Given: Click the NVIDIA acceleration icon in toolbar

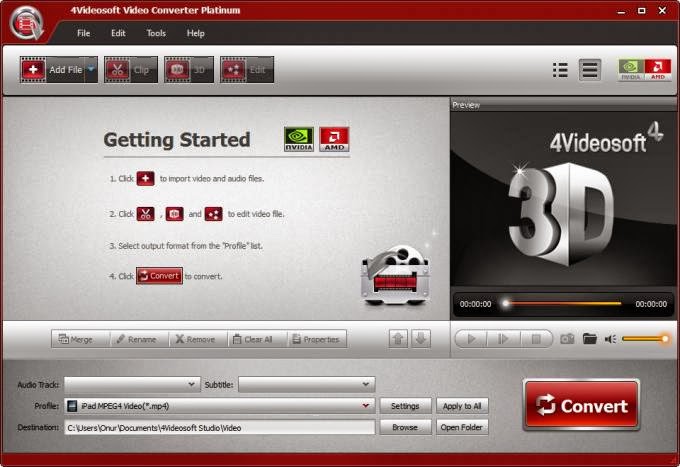Looking at the screenshot, I should [631, 70].
